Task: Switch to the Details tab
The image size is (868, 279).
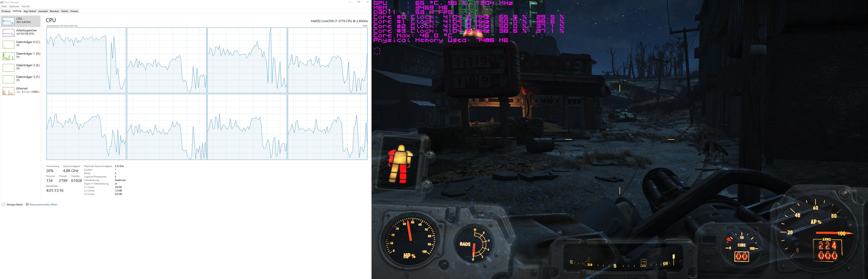Action: click(65, 11)
